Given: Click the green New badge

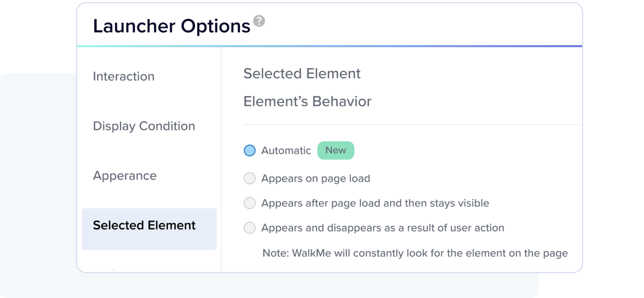Looking at the screenshot, I should [x=335, y=150].
